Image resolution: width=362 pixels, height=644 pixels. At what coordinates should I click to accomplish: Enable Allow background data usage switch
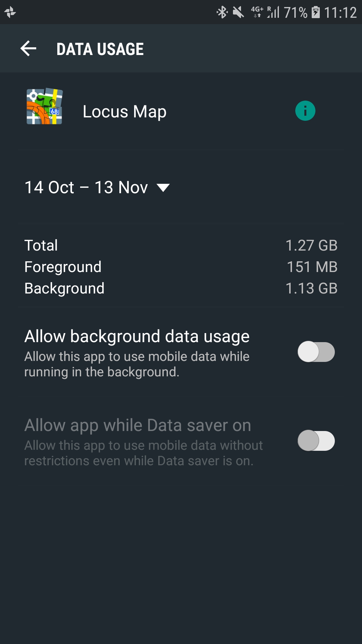[316, 352]
